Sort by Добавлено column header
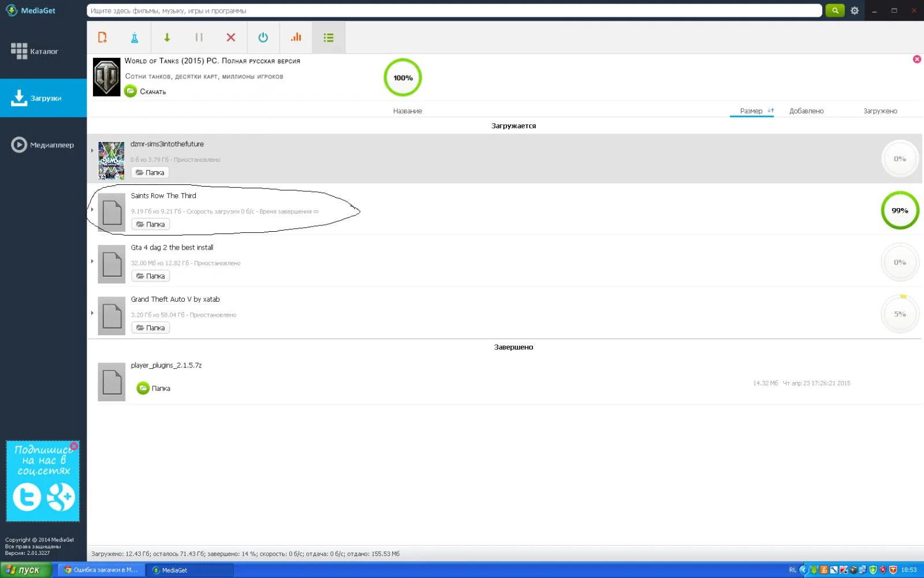Viewport: 924px width, 578px height. click(x=806, y=111)
